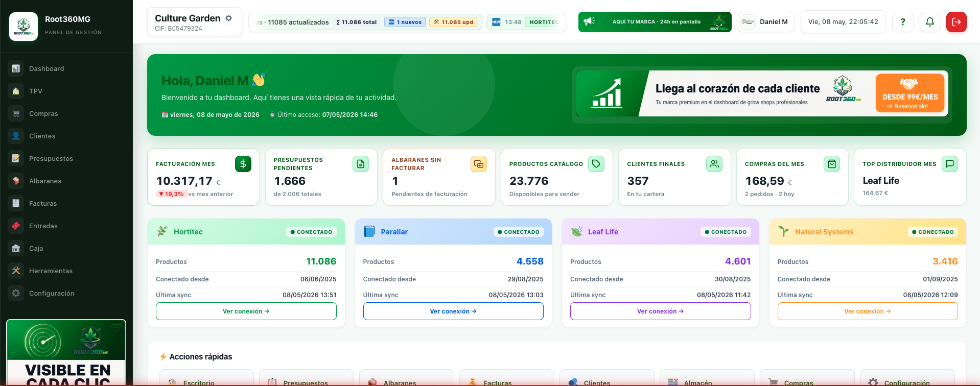
Task: Click the Entradas ticket icon
Action: [16, 226]
